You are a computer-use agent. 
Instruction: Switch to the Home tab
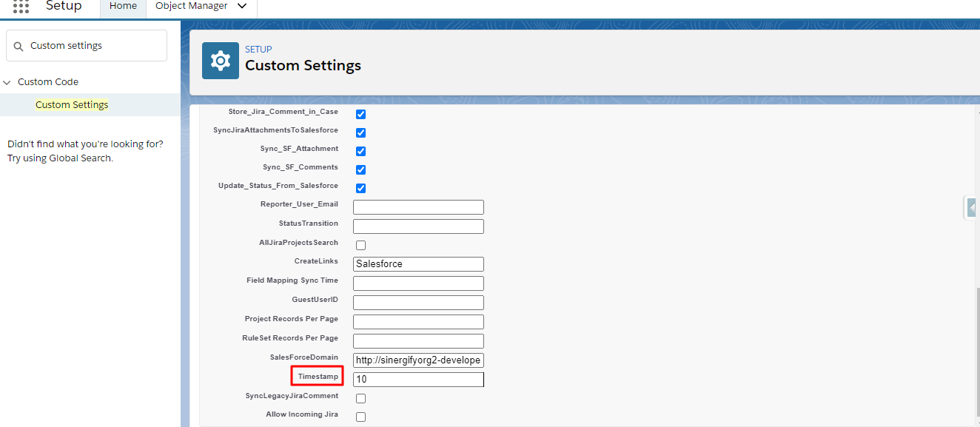(122, 5)
